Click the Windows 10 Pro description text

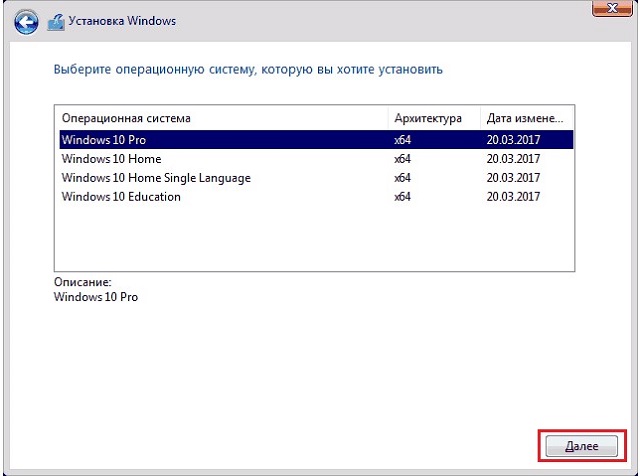click(x=96, y=297)
